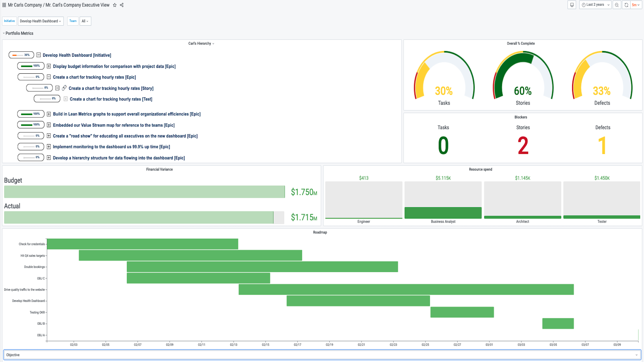This screenshot has width=644, height=362.
Task: Cycle view mode with monitor icon
Action: (x=572, y=5)
